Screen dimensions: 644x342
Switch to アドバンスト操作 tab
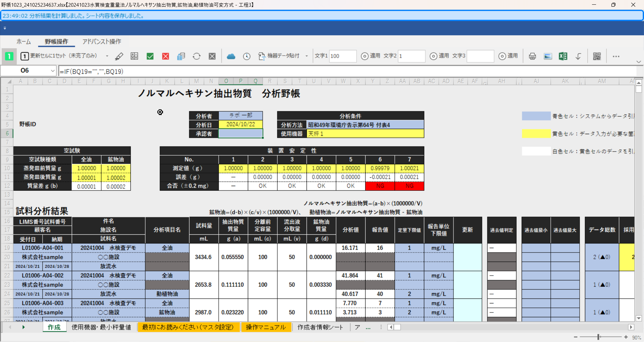tap(102, 42)
